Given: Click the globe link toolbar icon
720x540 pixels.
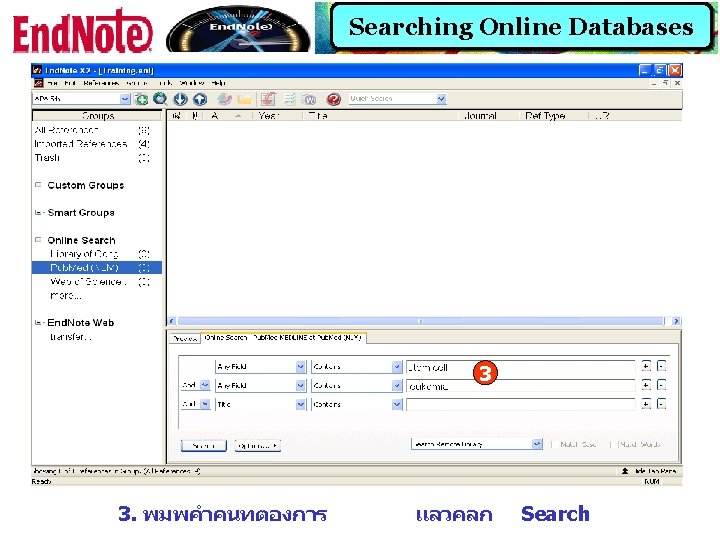Looking at the screenshot, I should point(224,99).
